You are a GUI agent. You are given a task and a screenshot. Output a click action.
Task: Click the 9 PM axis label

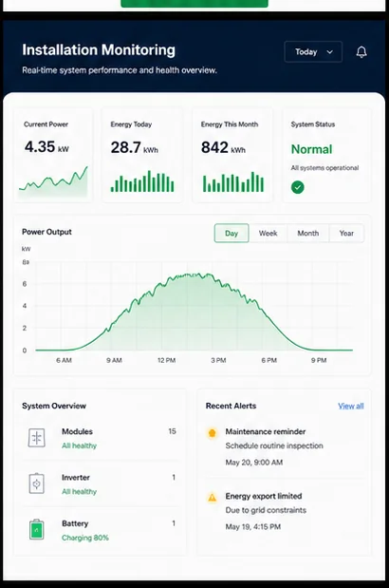[319, 360]
